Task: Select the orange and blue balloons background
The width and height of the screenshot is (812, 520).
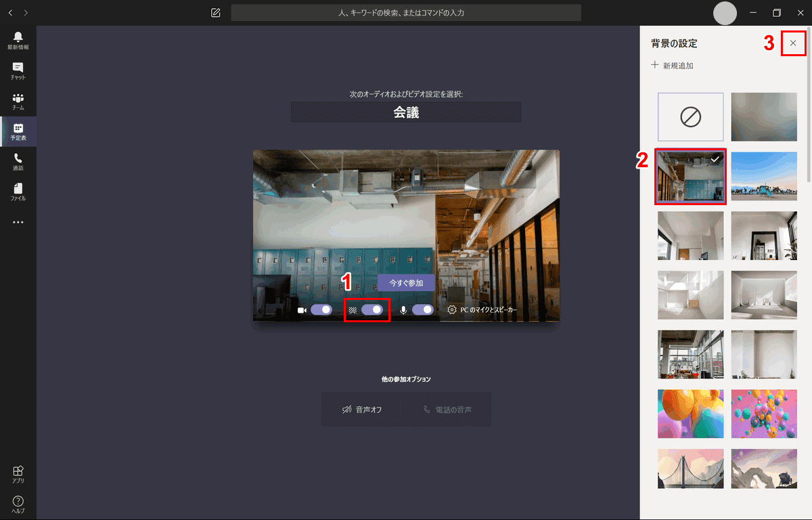Action: click(690, 414)
